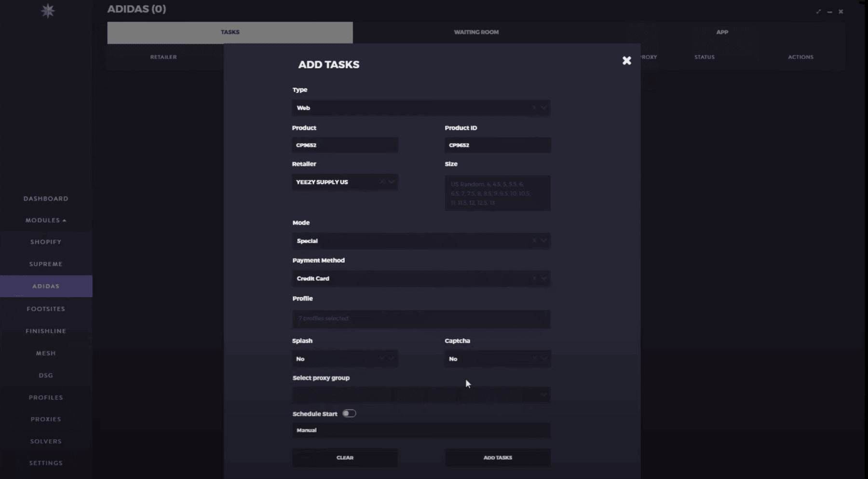Close the application window

841,12
